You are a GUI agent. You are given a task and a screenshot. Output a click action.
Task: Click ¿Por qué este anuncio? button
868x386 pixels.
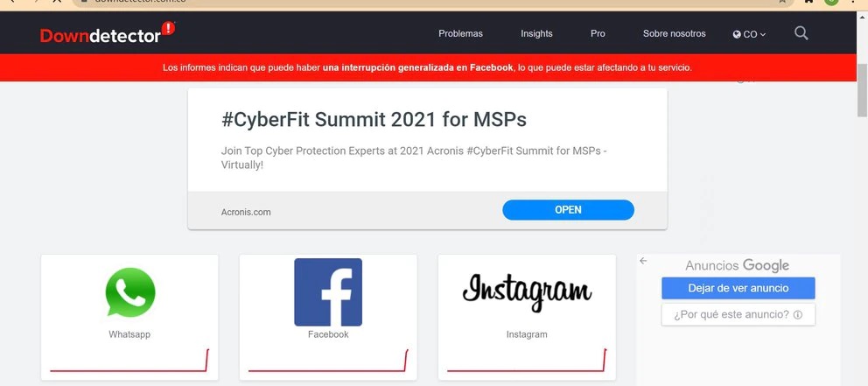[738, 314]
